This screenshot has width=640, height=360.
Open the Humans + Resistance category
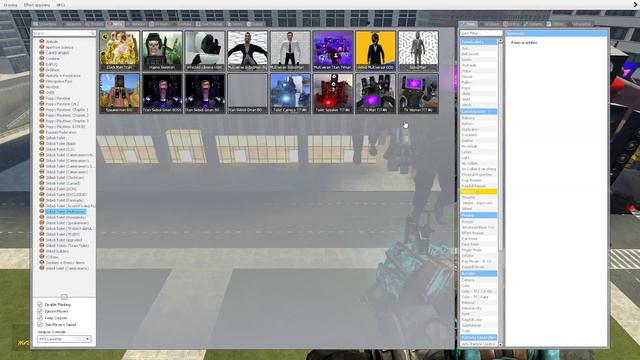pos(63,76)
